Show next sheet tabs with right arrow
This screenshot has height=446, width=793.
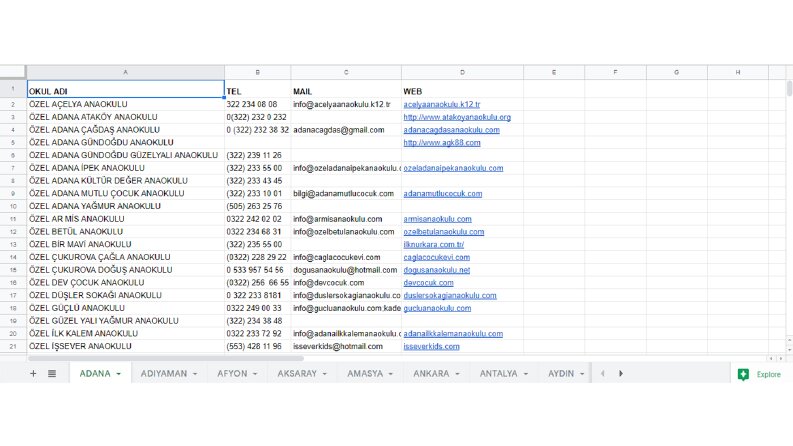[621, 374]
